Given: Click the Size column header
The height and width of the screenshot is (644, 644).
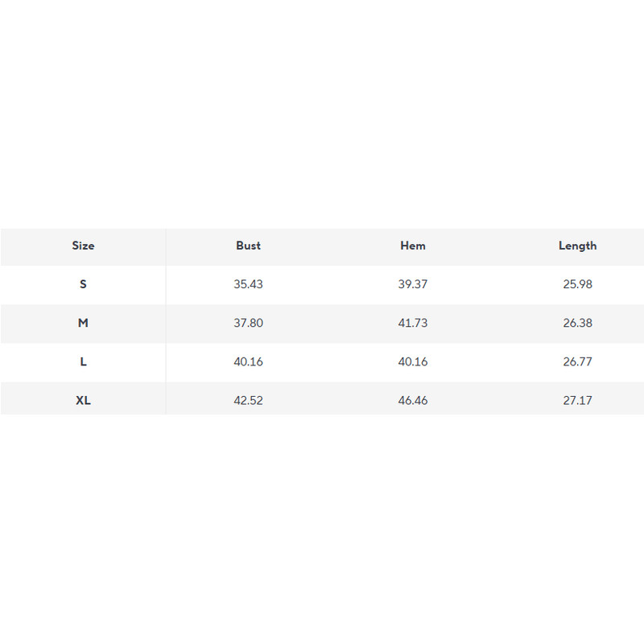Looking at the screenshot, I should (x=83, y=246).
